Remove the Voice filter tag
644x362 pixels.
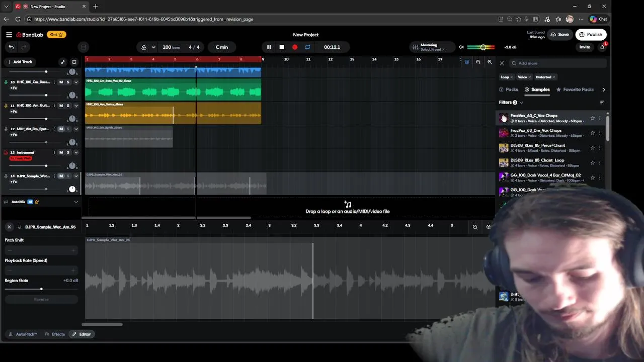tap(530, 77)
